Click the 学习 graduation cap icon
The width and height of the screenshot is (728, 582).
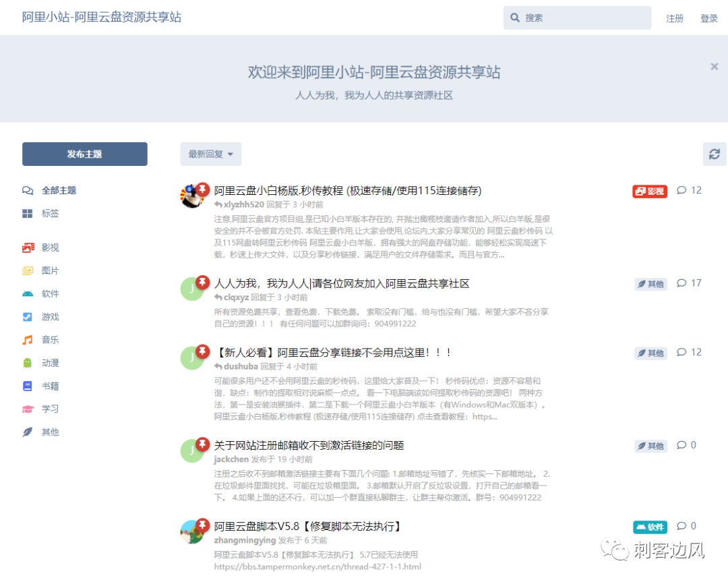28,409
